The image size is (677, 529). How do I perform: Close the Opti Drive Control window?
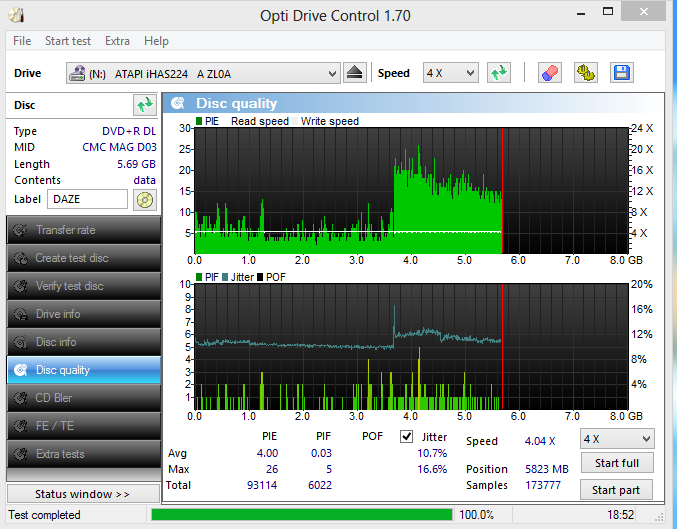click(x=643, y=12)
